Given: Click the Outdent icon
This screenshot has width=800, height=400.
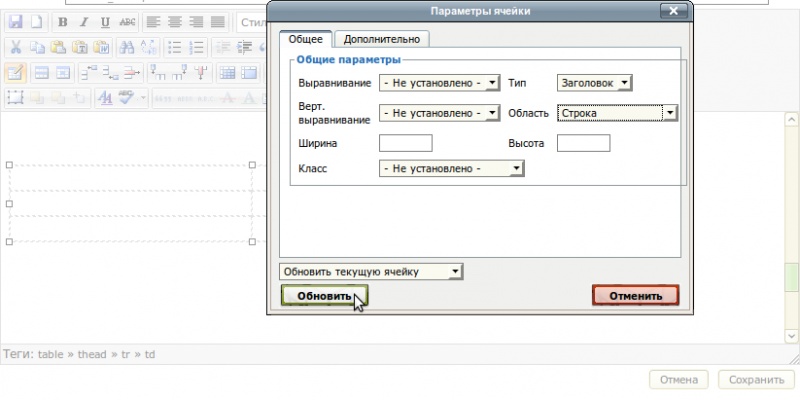Looking at the screenshot, I should (223, 47).
